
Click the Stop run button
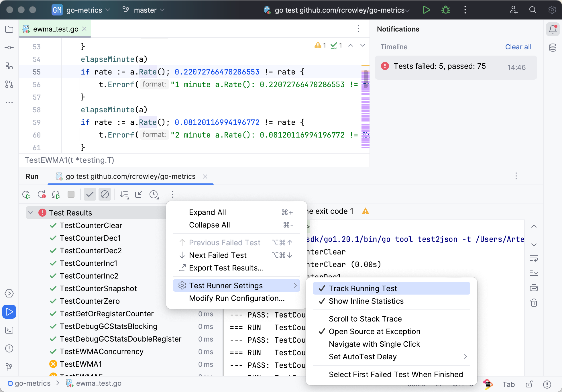point(71,195)
